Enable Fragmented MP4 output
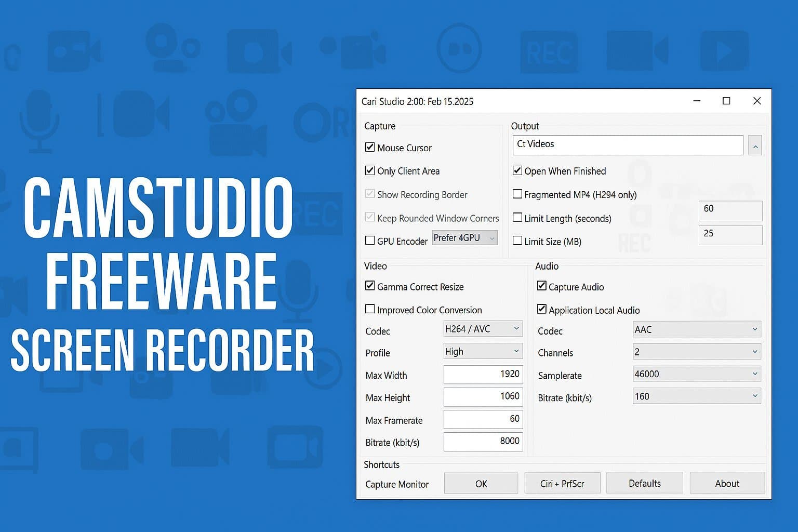The width and height of the screenshot is (798, 532). coord(517,194)
